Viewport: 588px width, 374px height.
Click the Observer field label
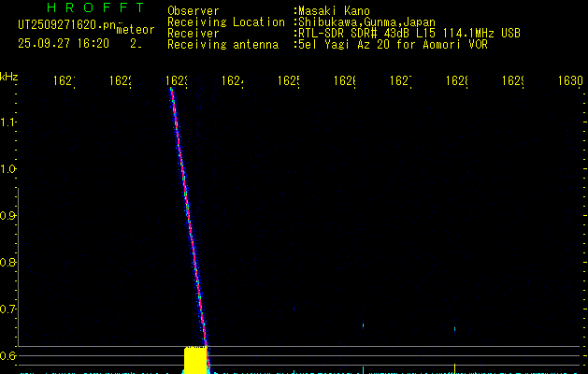click(x=194, y=11)
